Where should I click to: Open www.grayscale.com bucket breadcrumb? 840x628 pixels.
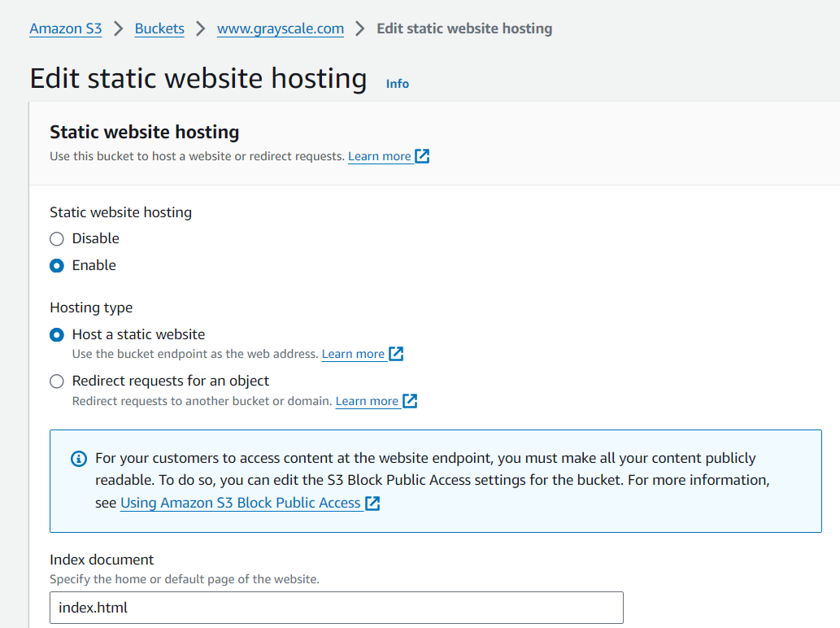coord(281,28)
